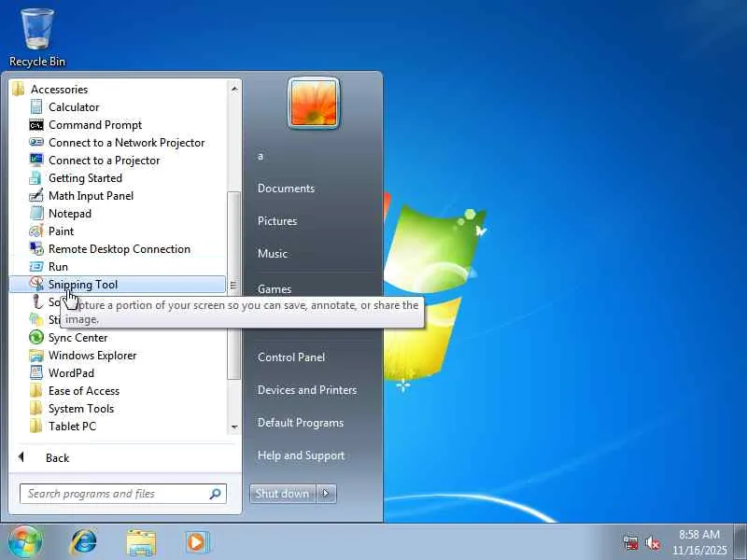Select the 'Windows Explorer' text entry
The width and height of the screenshot is (747, 560).
pyautogui.click(x=92, y=356)
